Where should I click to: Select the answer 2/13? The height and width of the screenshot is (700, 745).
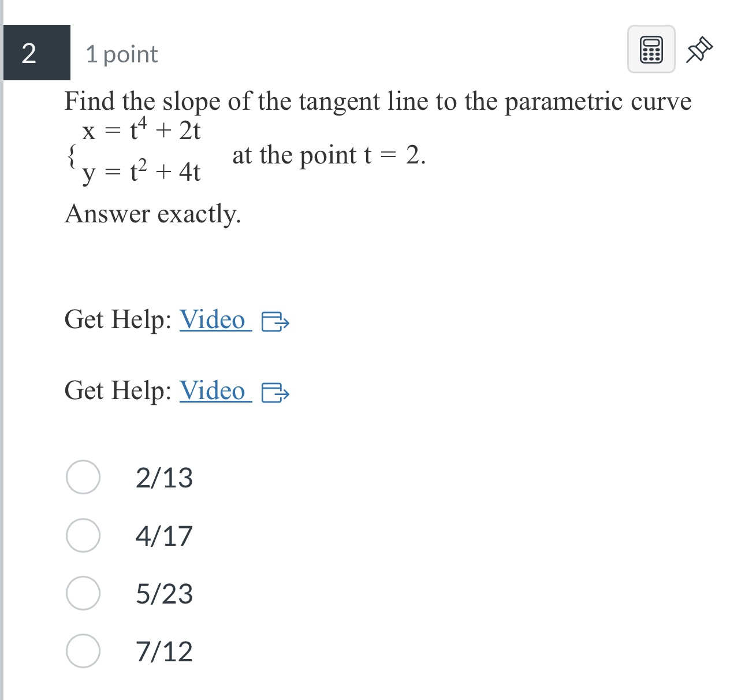pos(163,478)
